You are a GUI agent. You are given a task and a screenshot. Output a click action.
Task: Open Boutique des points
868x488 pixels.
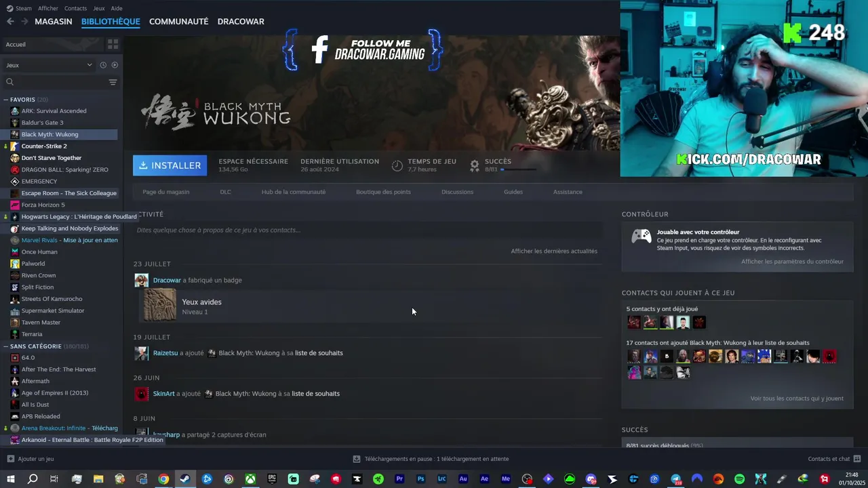click(383, 192)
